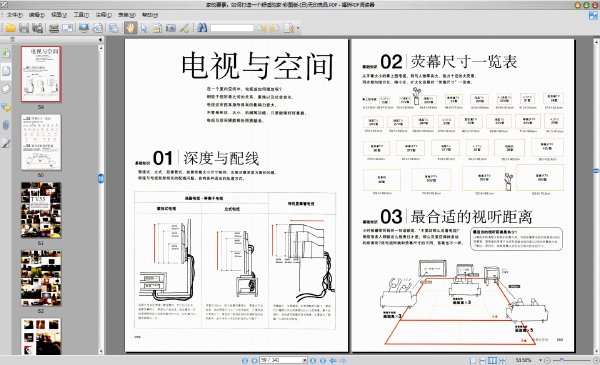Image resolution: width=600 pixels, height=365 pixels.
Task: Click the zoom out minus button
Action: click(x=548, y=360)
